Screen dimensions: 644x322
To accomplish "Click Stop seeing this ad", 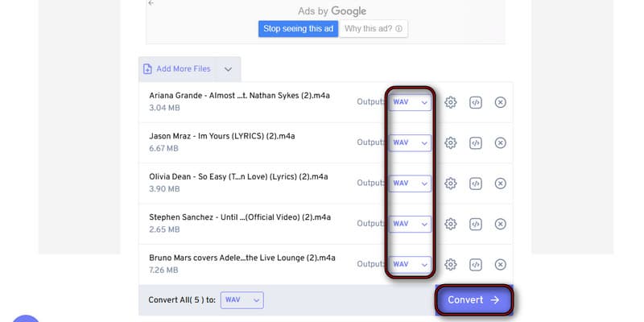I will click(x=298, y=29).
